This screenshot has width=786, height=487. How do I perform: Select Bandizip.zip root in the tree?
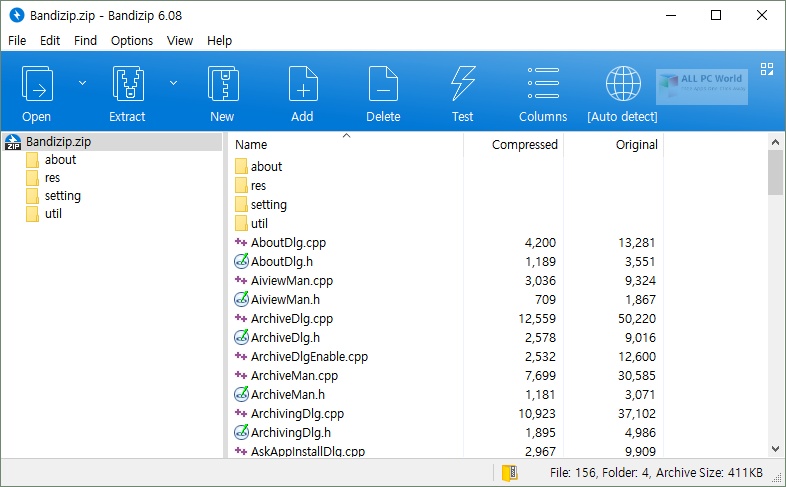(x=58, y=142)
